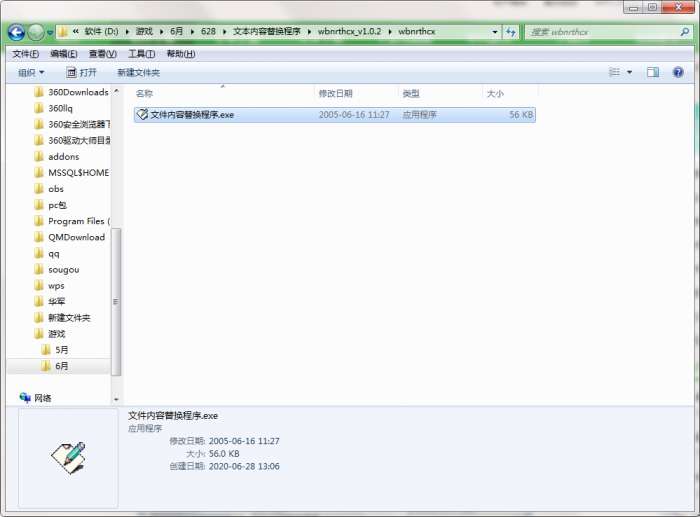Open the 工具(T) menu
The height and width of the screenshot is (517, 700).
tap(142, 54)
